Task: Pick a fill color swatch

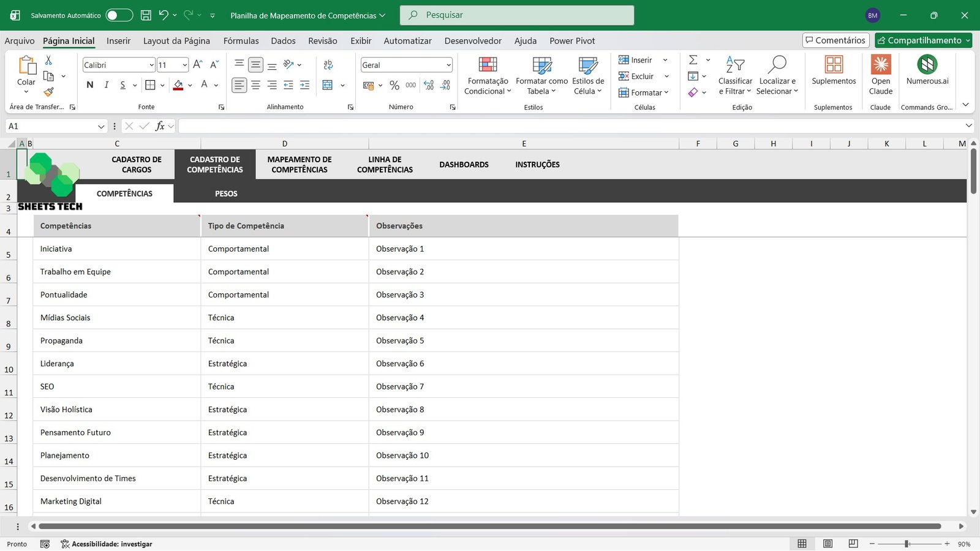Action: coord(178,85)
